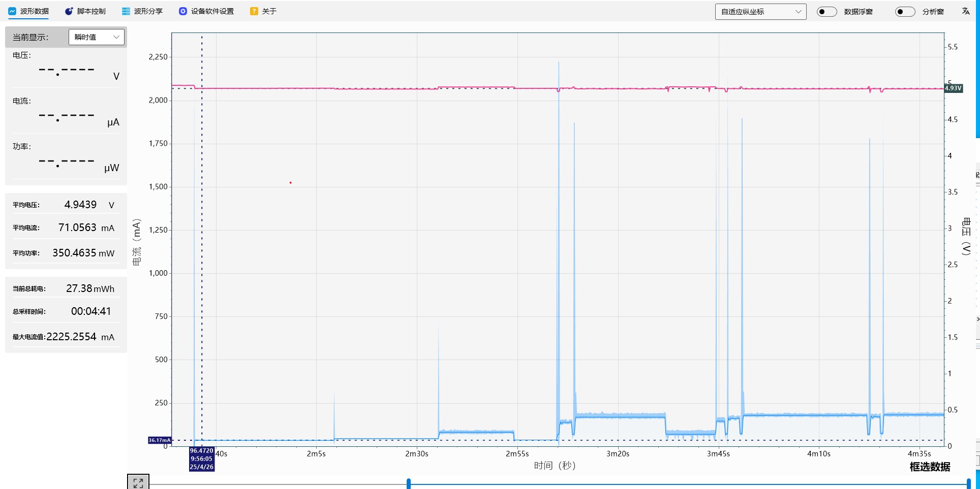Click the max current value 2225.2554
980x489 pixels.
tap(71, 337)
